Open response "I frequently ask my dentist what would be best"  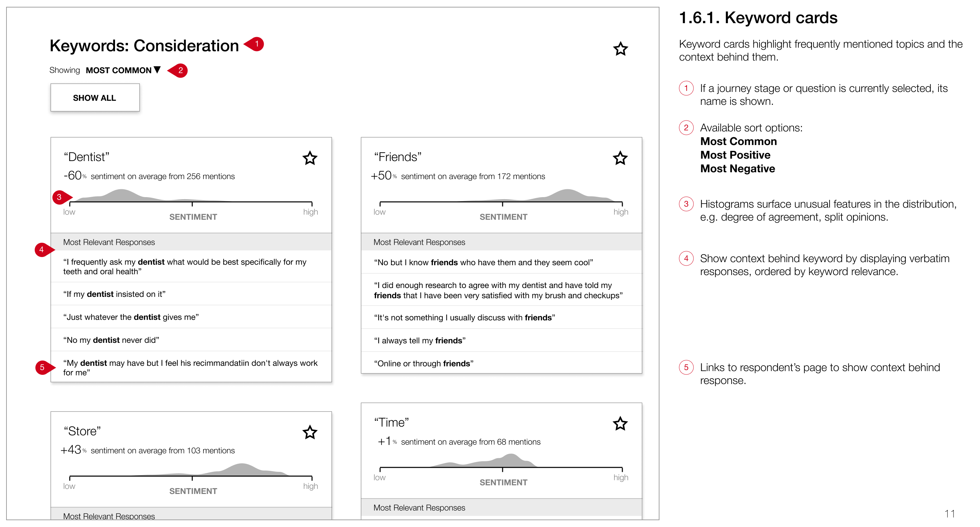point(191,266)
